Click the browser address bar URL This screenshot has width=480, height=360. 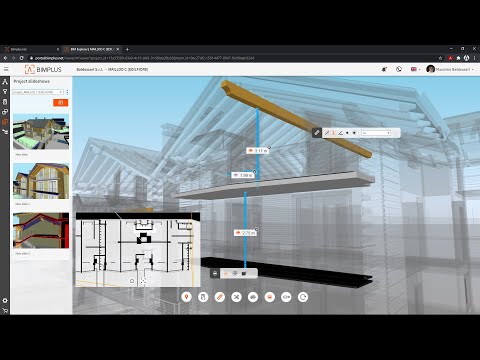pos(145,58)
